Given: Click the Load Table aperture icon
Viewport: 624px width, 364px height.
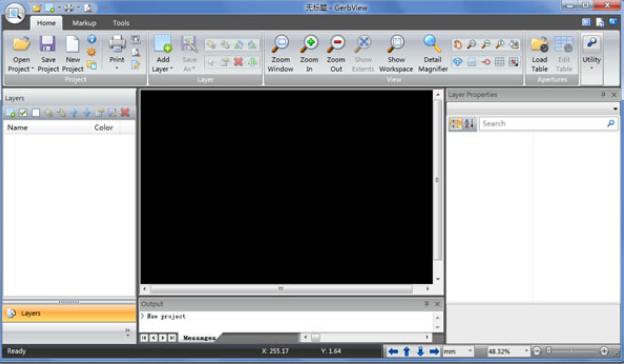Looking at the screenshot, I should coord(539,44).
